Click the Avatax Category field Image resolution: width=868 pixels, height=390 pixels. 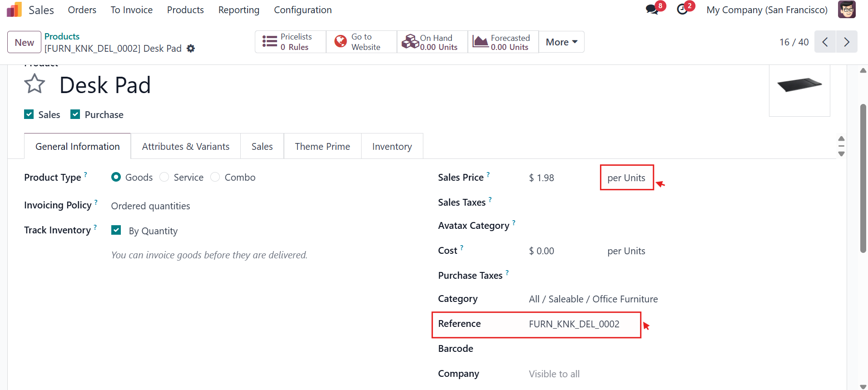[x=677, y=226]
